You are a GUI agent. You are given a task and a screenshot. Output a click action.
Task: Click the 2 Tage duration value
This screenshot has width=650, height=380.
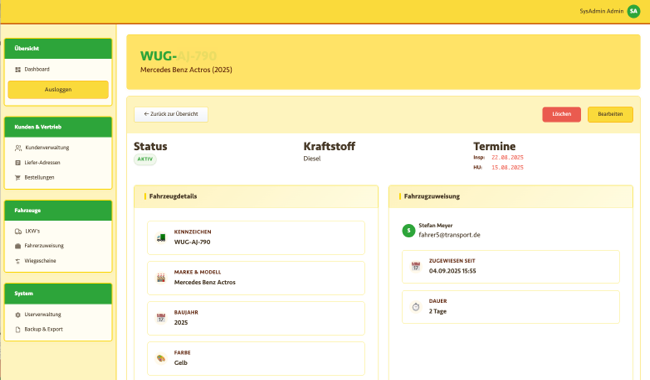pyautogui.click(x=438, y=311)
